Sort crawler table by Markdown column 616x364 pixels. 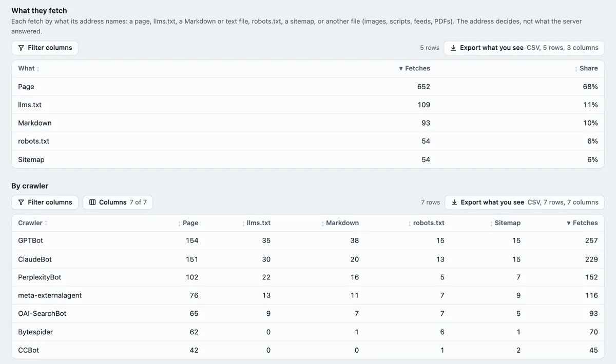pos(340,223)
